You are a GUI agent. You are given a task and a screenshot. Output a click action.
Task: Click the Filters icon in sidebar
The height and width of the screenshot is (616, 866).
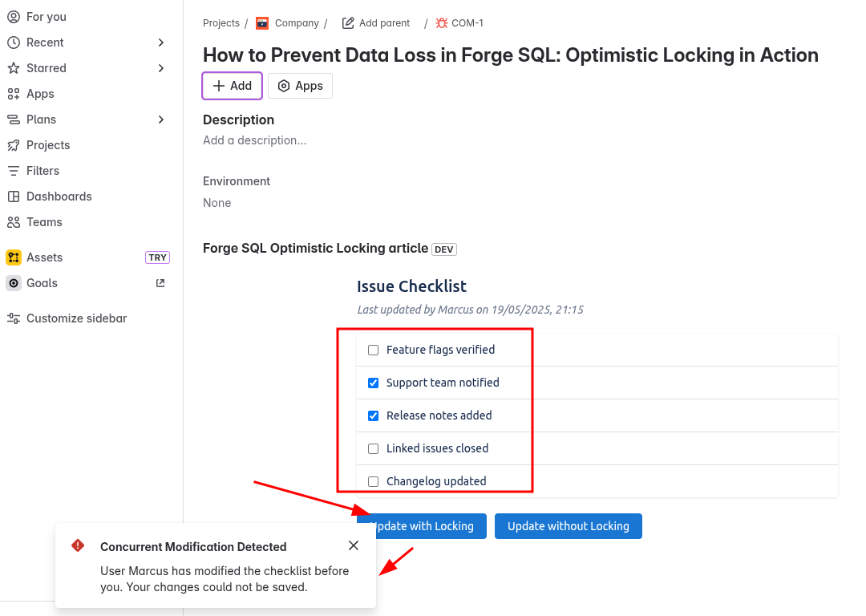click(14, 171)
